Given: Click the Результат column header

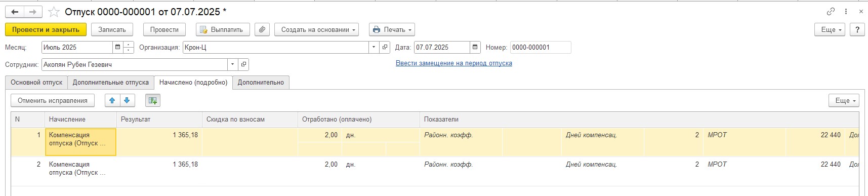Looking at the screenshot, I should [x=159, y=120].
